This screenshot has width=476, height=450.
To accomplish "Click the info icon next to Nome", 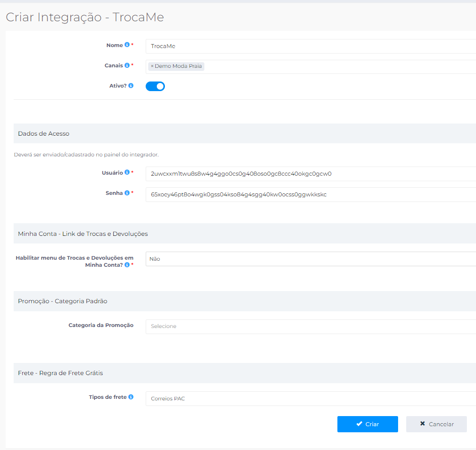I will point(127,45).
